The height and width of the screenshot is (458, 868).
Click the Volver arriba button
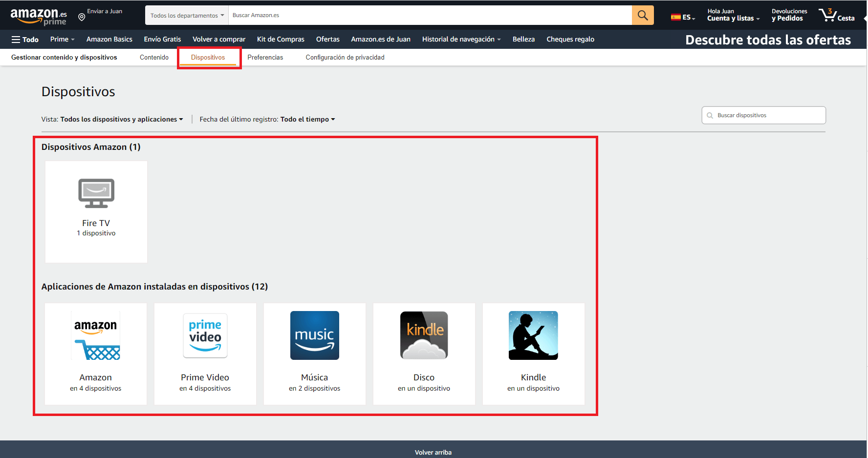pos(434,453)
